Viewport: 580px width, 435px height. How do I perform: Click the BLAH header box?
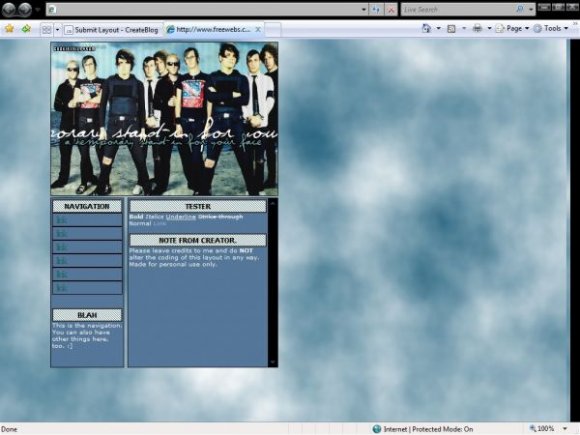pyautogui.click(x=87, y=315)
